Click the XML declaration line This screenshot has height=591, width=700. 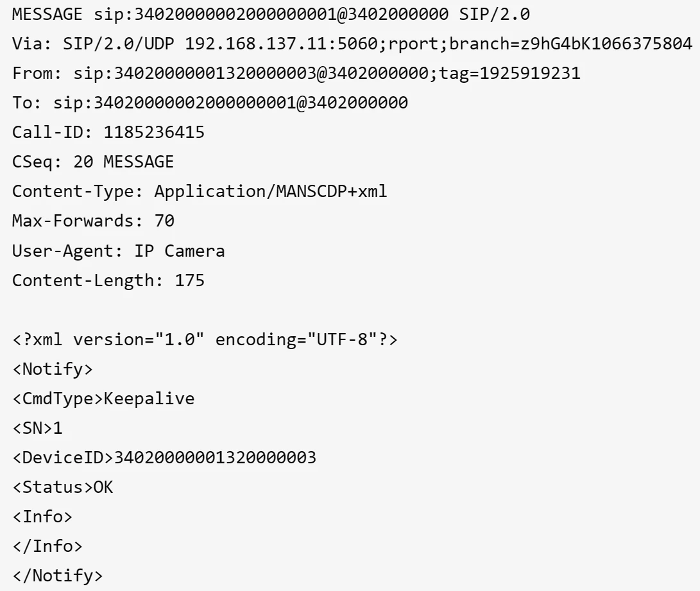[205, 339]
